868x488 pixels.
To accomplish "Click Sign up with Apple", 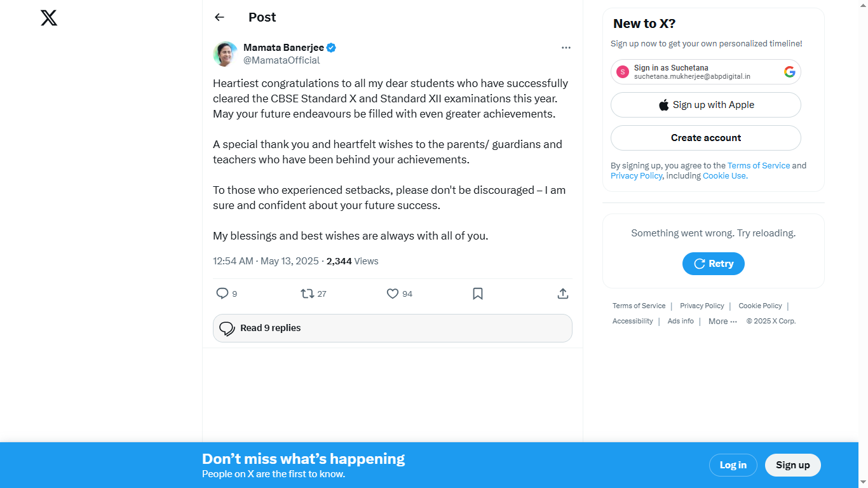I will [x=705, y=105].
